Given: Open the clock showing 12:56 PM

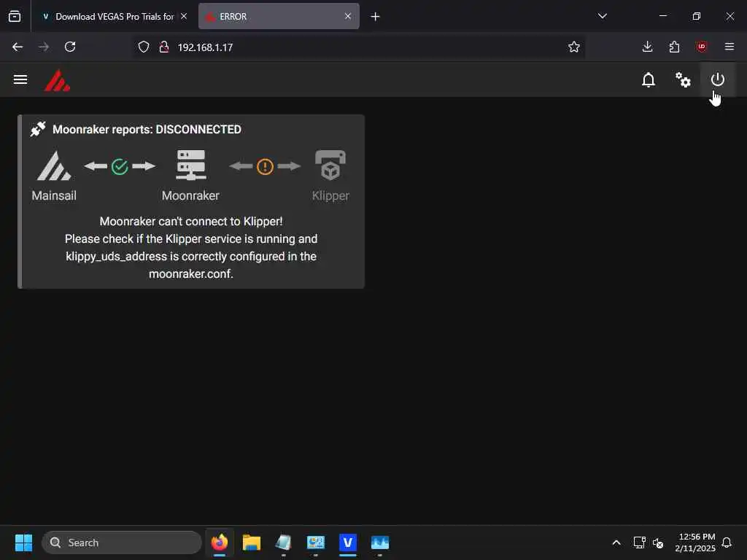Looking at the screenshot, I should pyautogui.click(x=695, y=542).
